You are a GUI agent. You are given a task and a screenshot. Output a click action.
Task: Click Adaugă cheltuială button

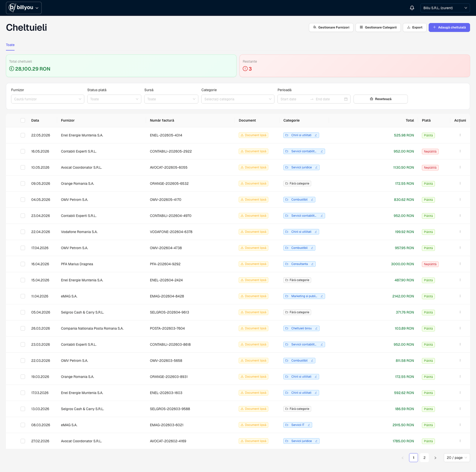click(449, 27)
